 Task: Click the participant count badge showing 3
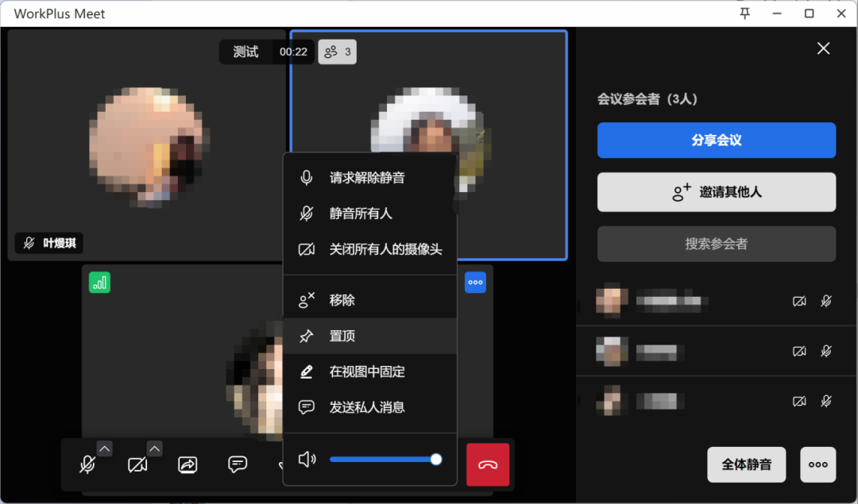(337, 51)
